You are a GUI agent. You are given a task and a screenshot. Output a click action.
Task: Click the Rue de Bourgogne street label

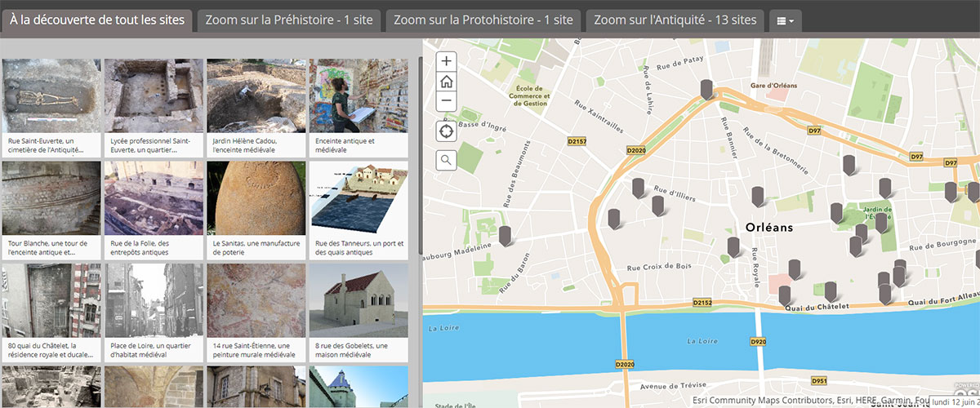click(941, 246)
